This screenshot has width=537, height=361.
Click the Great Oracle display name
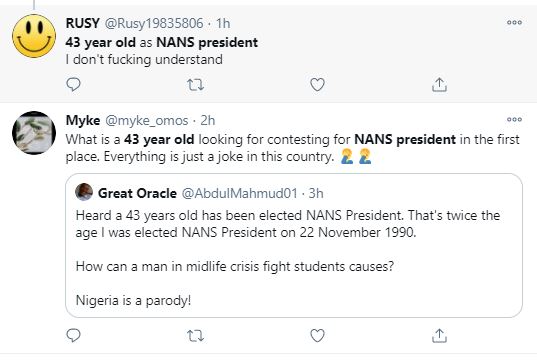(x=137, y=194)
